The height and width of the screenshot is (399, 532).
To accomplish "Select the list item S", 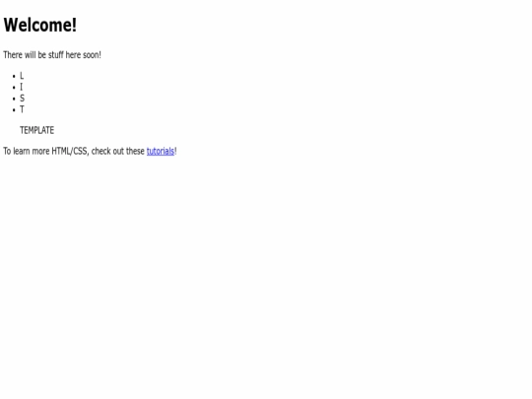I will (22, 99).
